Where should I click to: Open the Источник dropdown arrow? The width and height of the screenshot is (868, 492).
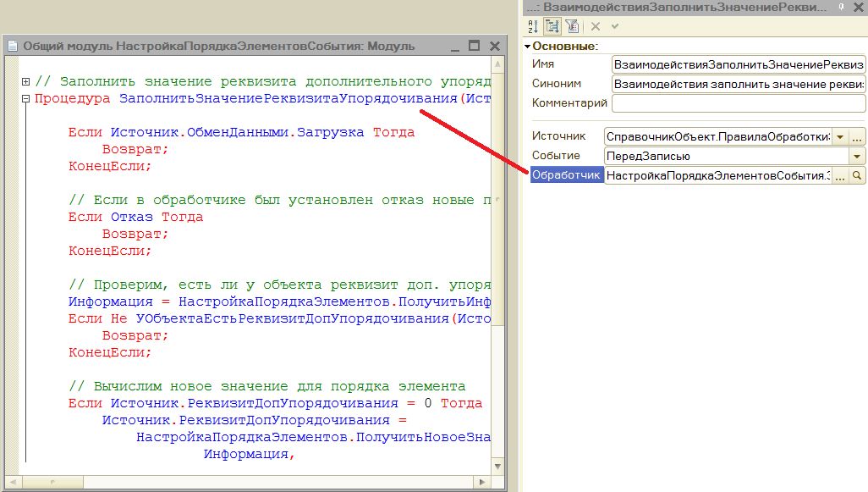point(840,137)
